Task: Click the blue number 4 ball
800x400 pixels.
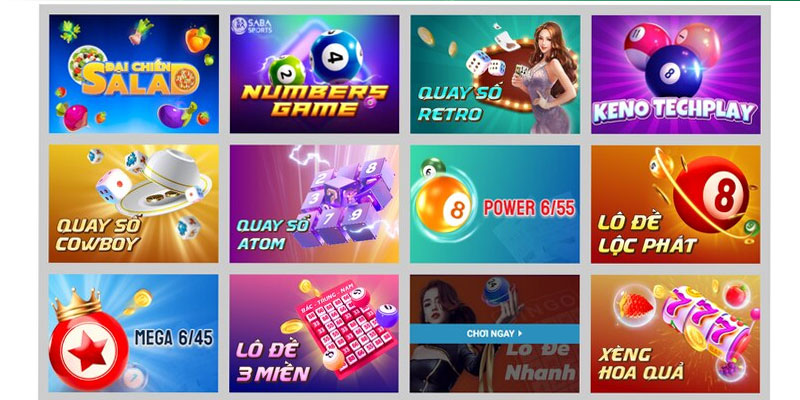Action: [336, 56]
